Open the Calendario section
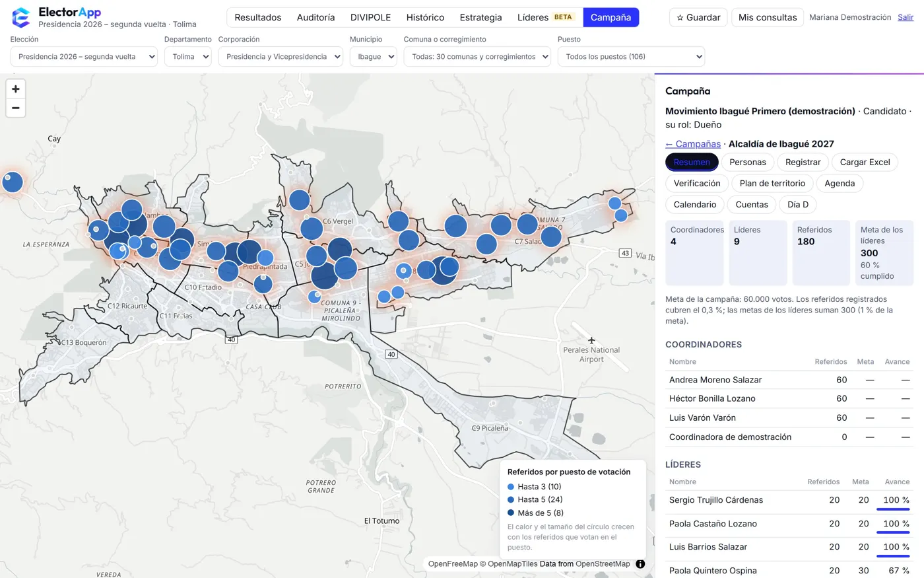 (x=695, y=205)
